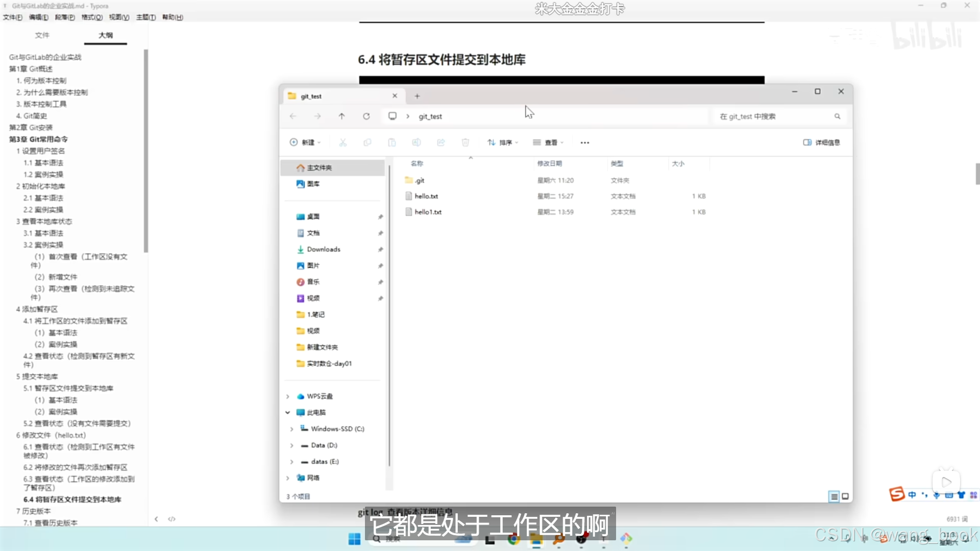The image size is (980, 551).
Task: Jump to outline item 7 历史版本
Action: [33, 511]
